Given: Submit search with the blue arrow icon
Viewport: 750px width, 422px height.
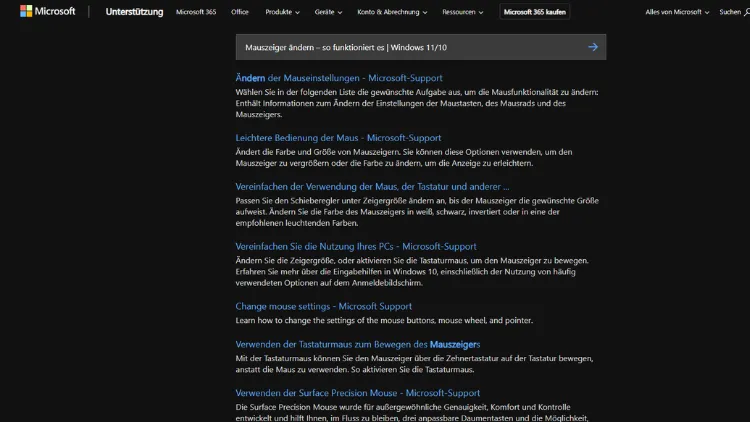Looking at the screenshot, I should [593, 47].
